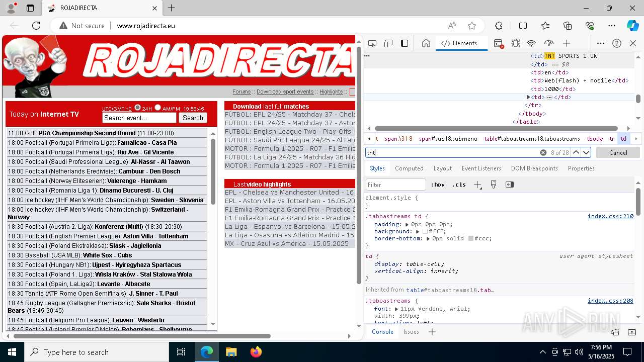Viewport: 644px width, 362px height.
Task: Open the Event Listeners tab
Action: (481, 168)
